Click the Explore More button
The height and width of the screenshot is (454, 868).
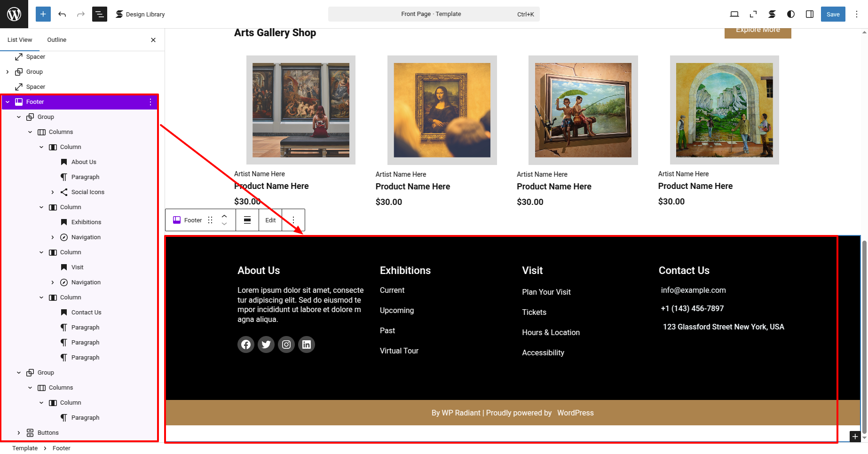click(758, 32)
